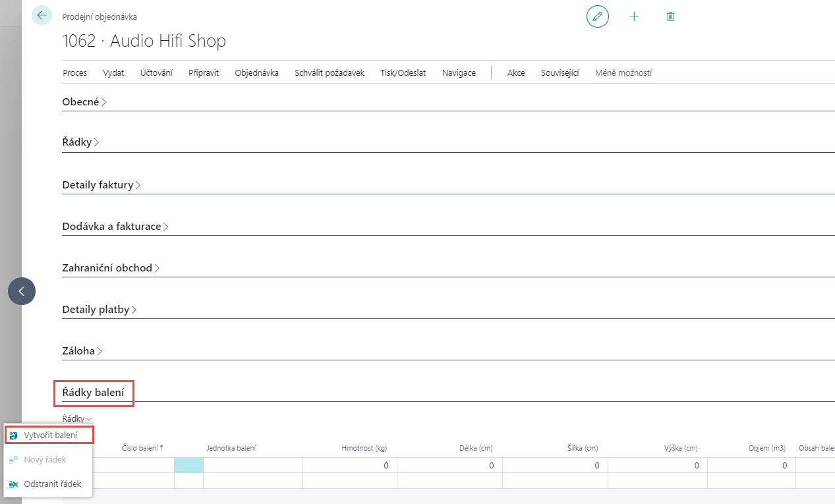Screen dimensions: 835x504
Task: Click the pencil edit icon
Action: pyautogui.click(x=597, y=16)
